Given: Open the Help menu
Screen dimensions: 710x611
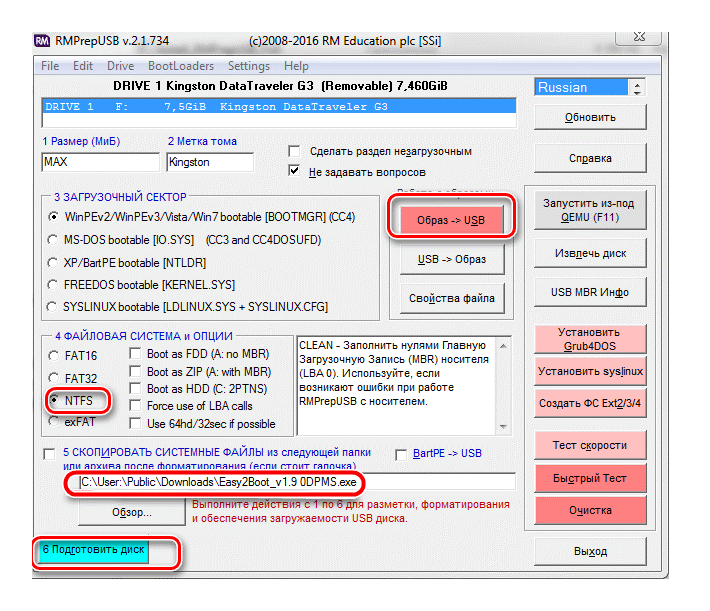Looking at the screenshot, I should (296, 66).
